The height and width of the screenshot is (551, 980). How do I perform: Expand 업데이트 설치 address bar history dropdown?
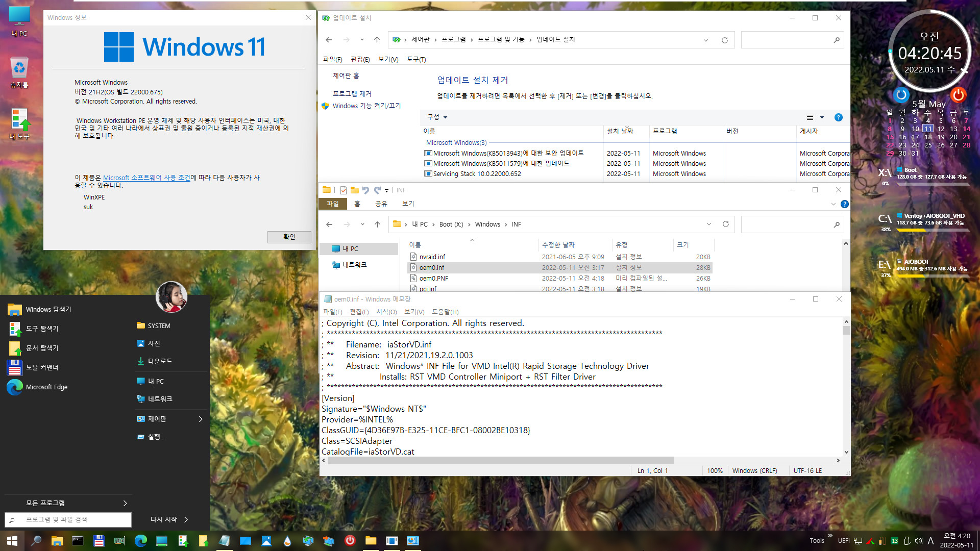click(706, 40)
